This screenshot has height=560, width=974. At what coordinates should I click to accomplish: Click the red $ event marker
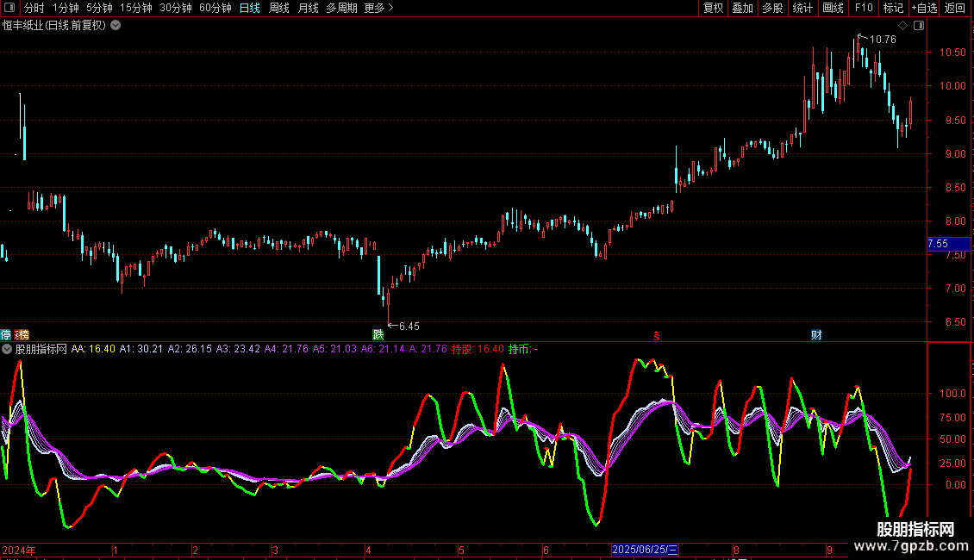pos(657,335)
